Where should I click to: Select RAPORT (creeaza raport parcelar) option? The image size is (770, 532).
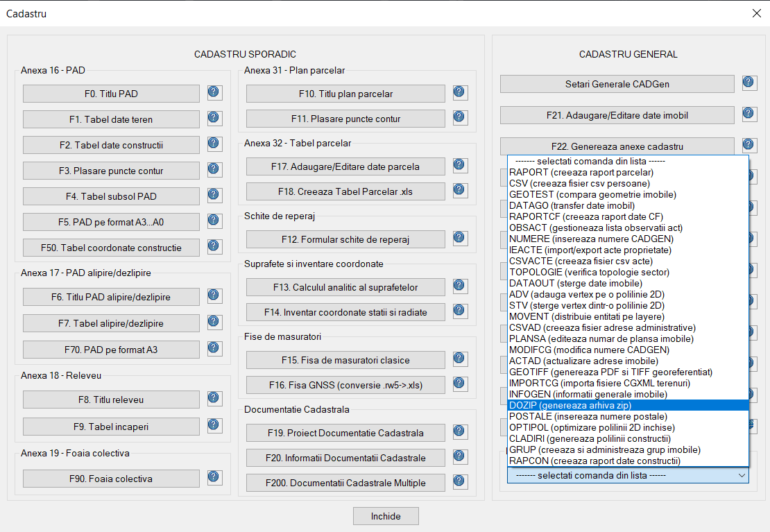(x=628, y=173)
